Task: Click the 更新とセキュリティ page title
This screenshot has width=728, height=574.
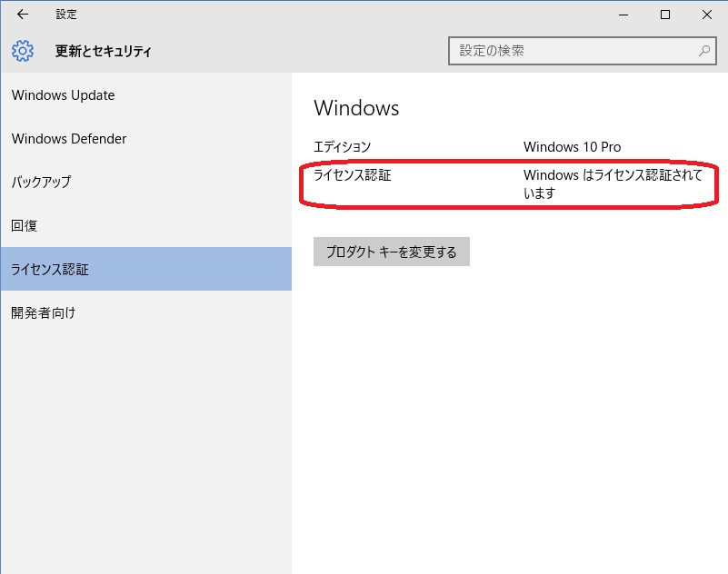Action: (x=103, y=51)
